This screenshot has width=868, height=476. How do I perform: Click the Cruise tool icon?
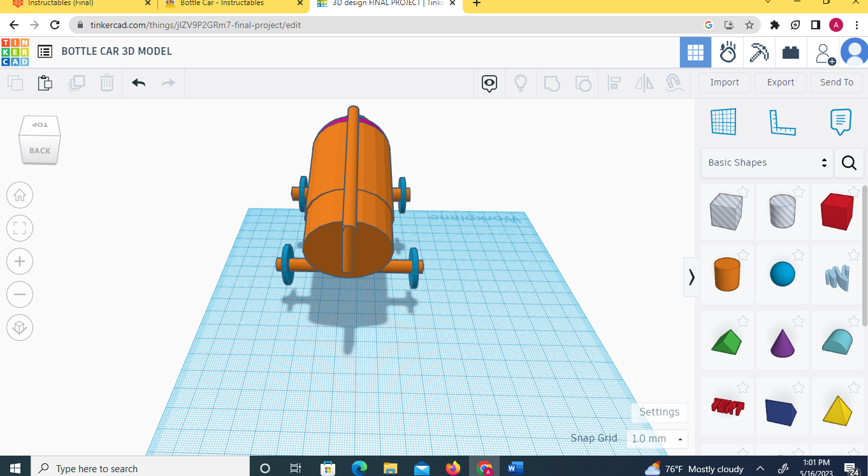(x=674, y=83)
